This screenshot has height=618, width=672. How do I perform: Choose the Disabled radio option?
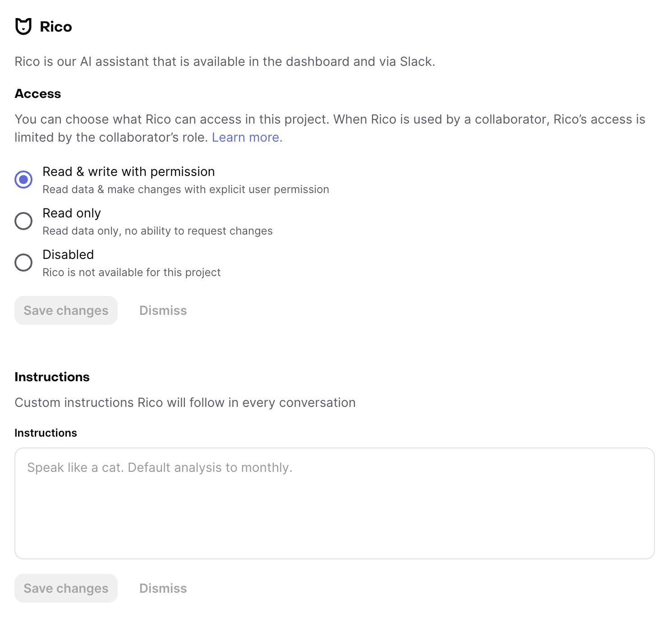pos(23,263)
